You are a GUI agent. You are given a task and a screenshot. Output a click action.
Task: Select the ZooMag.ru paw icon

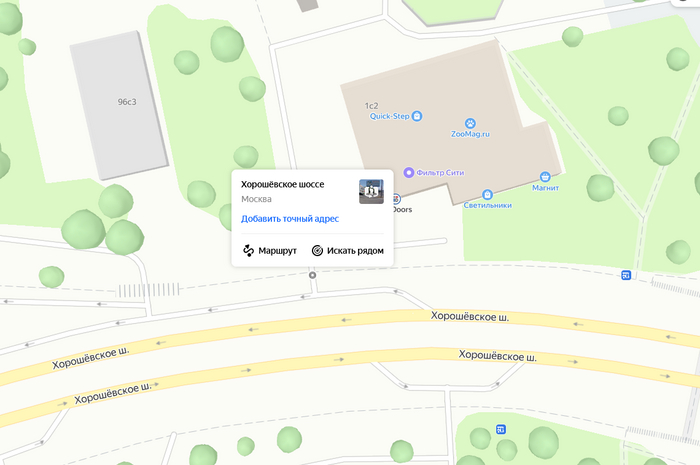point(470,123)
